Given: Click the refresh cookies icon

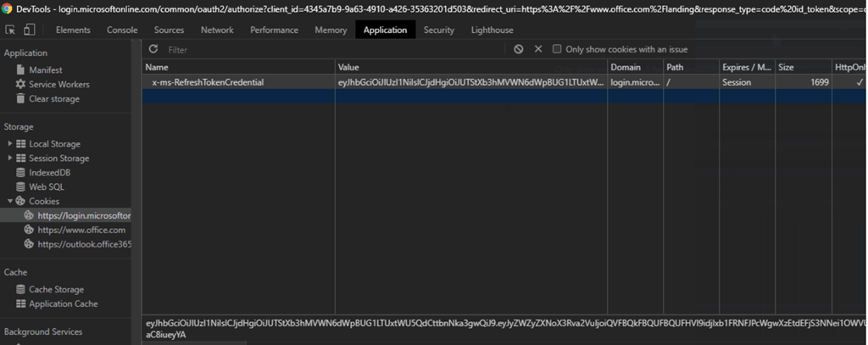Looking at the screenshot, I should coord(153,49).
